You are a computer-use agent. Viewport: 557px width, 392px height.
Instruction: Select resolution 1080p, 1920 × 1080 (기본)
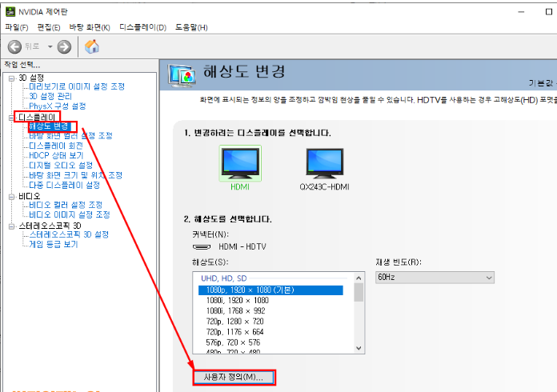tap(270, 290)
